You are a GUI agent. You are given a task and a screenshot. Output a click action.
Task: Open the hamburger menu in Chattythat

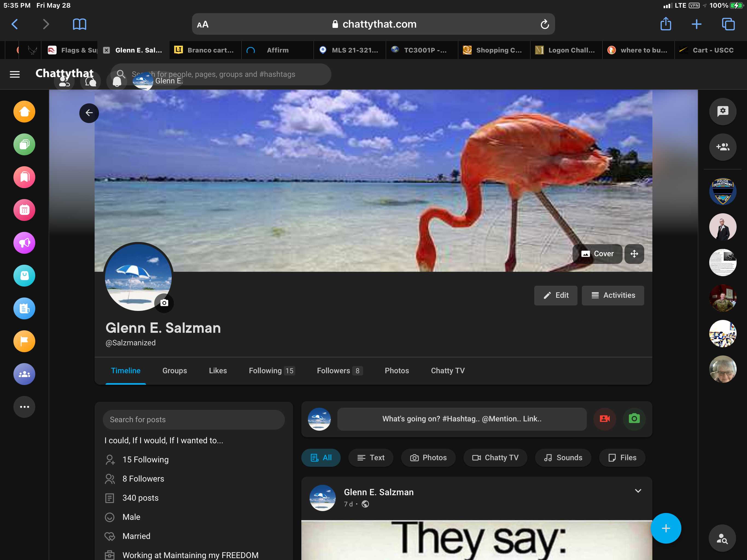point(14,74)
